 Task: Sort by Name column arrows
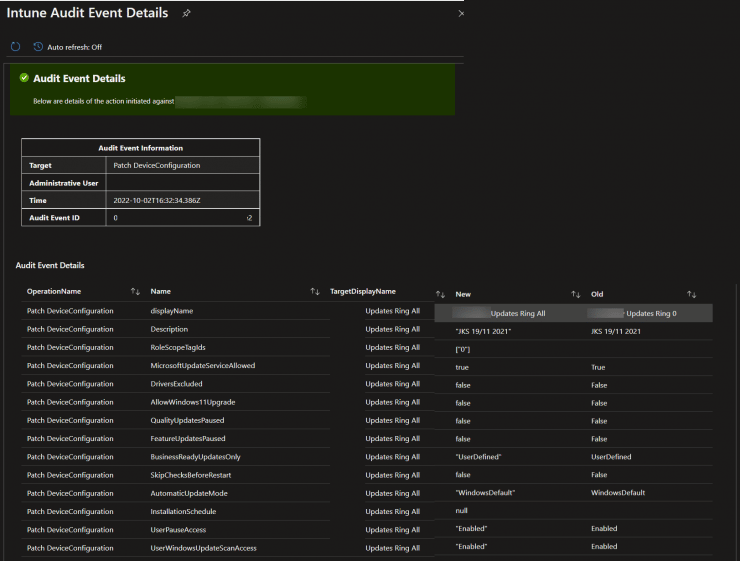click(315, 292)
